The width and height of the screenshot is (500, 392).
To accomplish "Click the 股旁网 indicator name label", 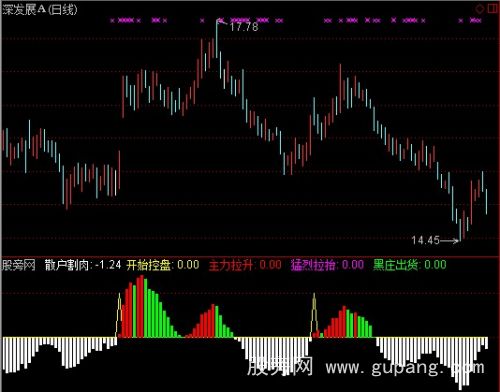I will [19, 265].
